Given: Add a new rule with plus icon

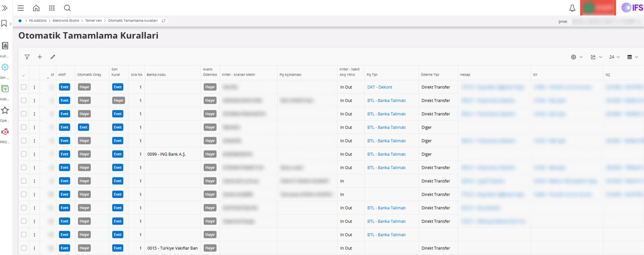Looking at the screenshot, I should [x=40, y=57].
